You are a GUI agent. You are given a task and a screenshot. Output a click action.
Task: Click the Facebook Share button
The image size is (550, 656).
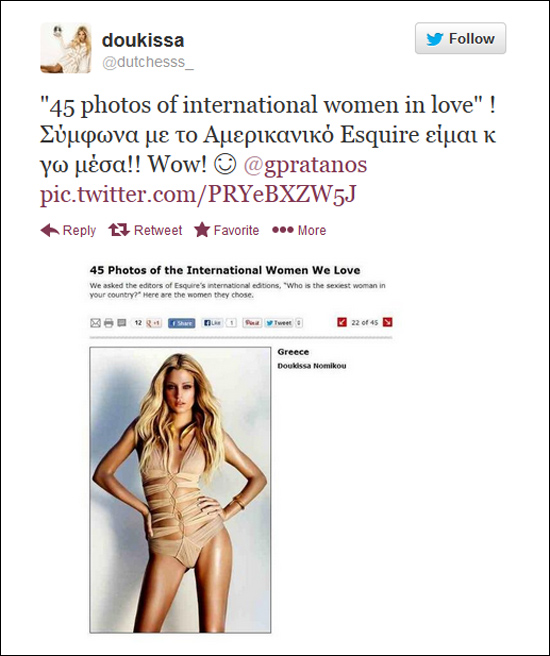click(182, 323)
